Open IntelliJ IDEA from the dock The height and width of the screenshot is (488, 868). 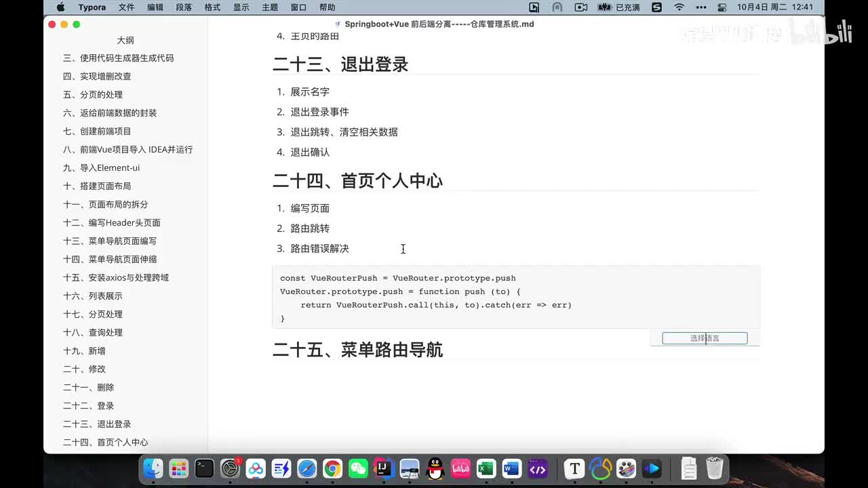point(384,468)
